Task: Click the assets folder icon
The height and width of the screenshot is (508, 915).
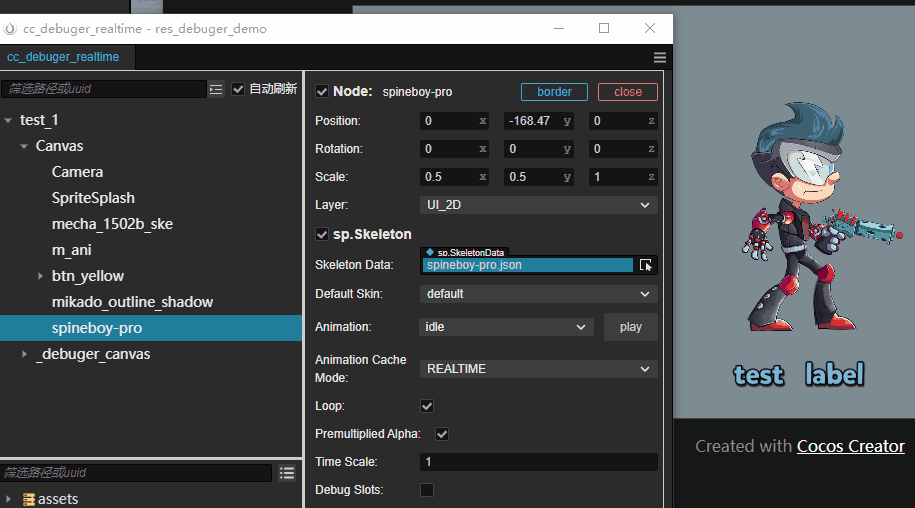Action: (29, 499)
